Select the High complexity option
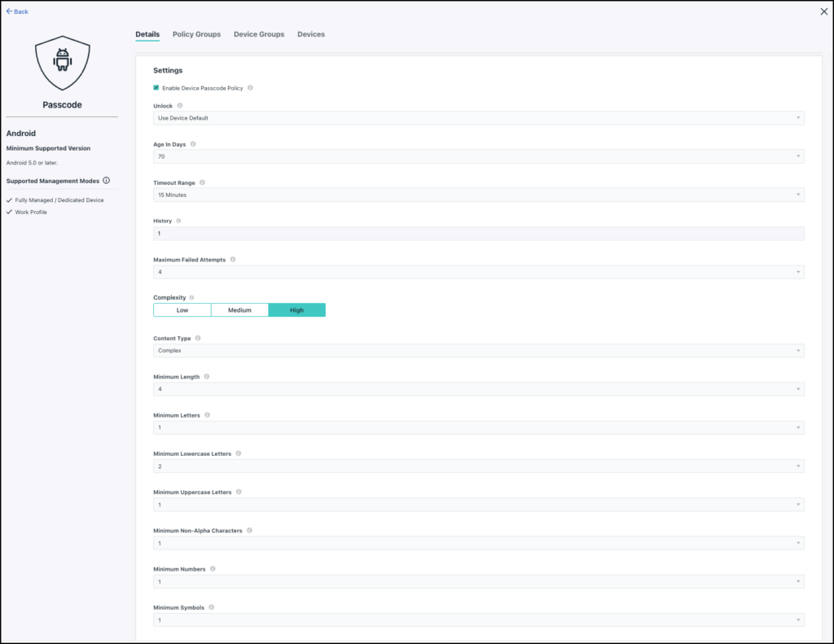 296,310
